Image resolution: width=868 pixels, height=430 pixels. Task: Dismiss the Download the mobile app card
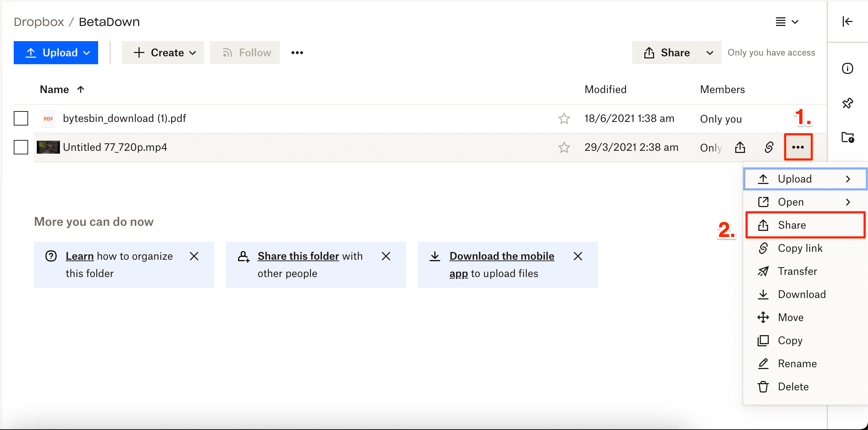point(578,256)
